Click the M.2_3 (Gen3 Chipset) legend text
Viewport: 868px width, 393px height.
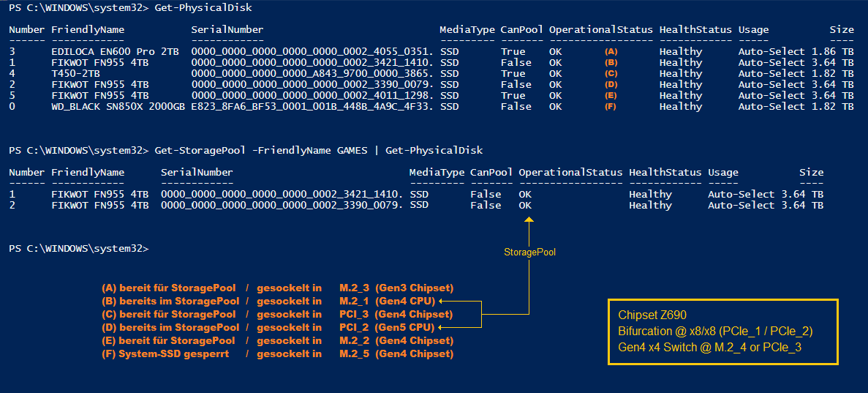(396, 288)
